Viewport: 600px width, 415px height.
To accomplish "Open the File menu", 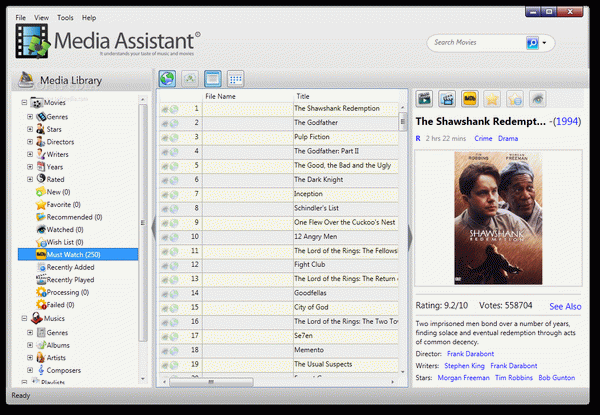I will tap(20, 18).
